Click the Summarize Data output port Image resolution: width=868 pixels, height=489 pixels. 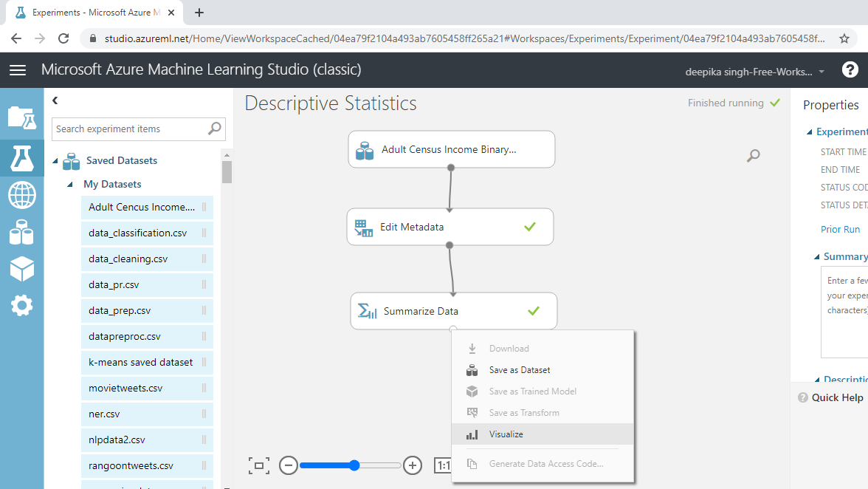click(x=453, y=329)
